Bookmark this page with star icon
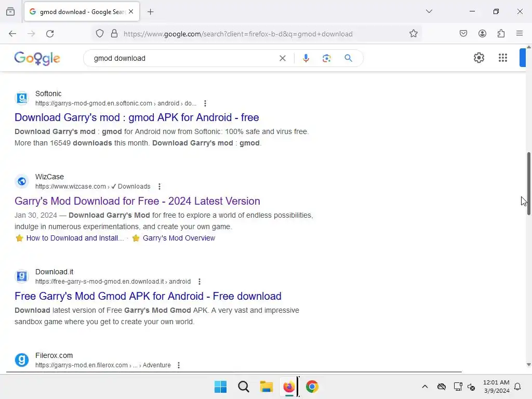The height and width of the screenshot is (399, 532). coord(413,34)
